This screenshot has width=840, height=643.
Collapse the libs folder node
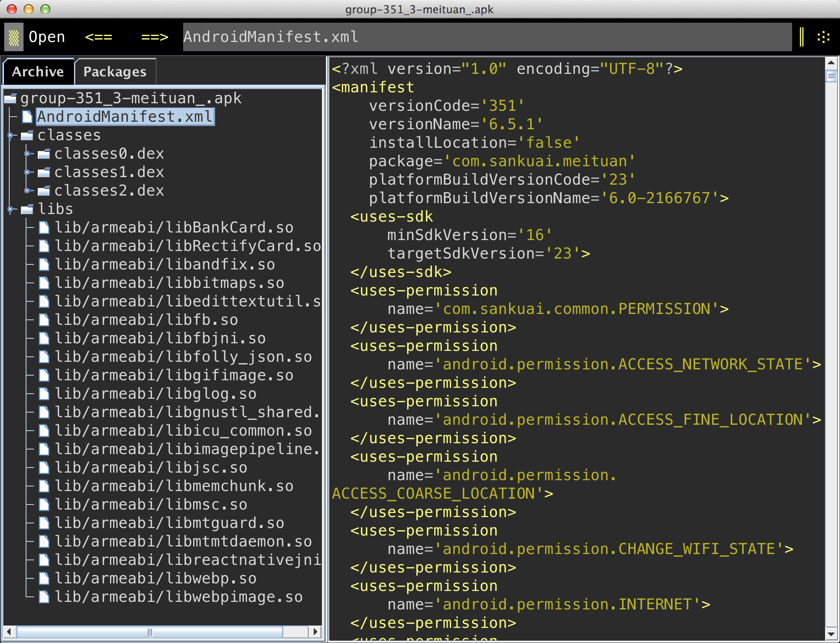10,209
